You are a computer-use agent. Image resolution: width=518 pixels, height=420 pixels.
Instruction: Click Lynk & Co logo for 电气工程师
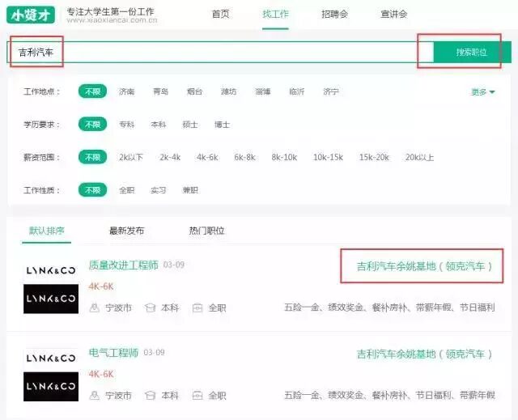[x=51, y=375]
